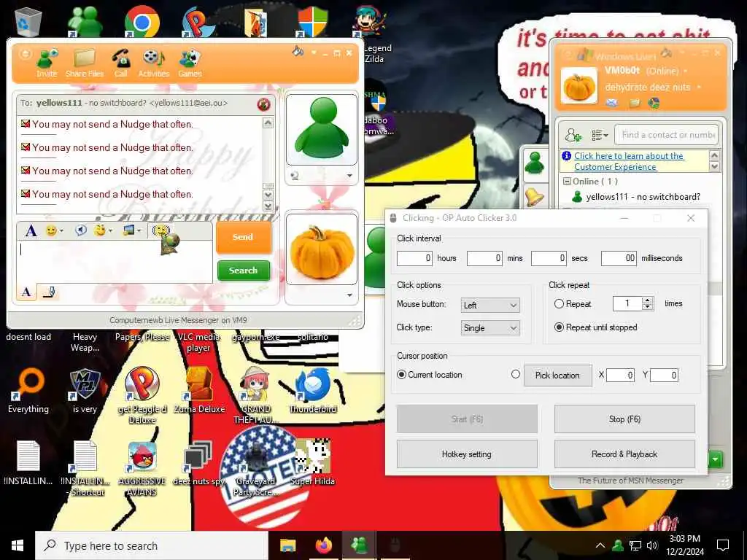Open the paint bucket color scheme icon in chat window
This screenshot has width=747, height=560.
click(x=298, y=52)
